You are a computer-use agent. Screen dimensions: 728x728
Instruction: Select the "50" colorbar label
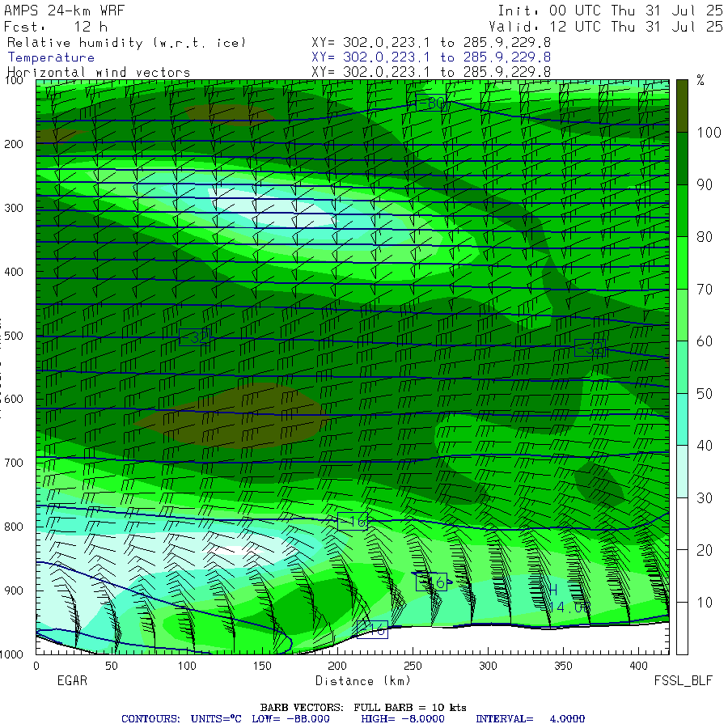[705, 394]
